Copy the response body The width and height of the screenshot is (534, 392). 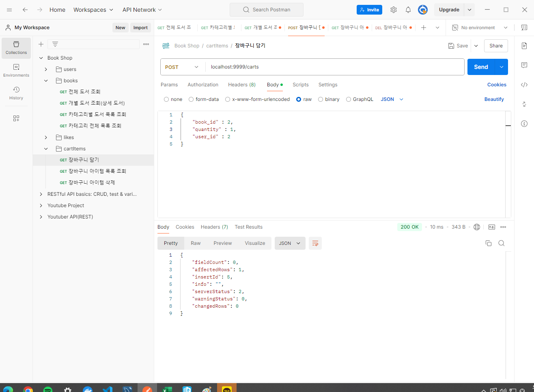point(489,243)
